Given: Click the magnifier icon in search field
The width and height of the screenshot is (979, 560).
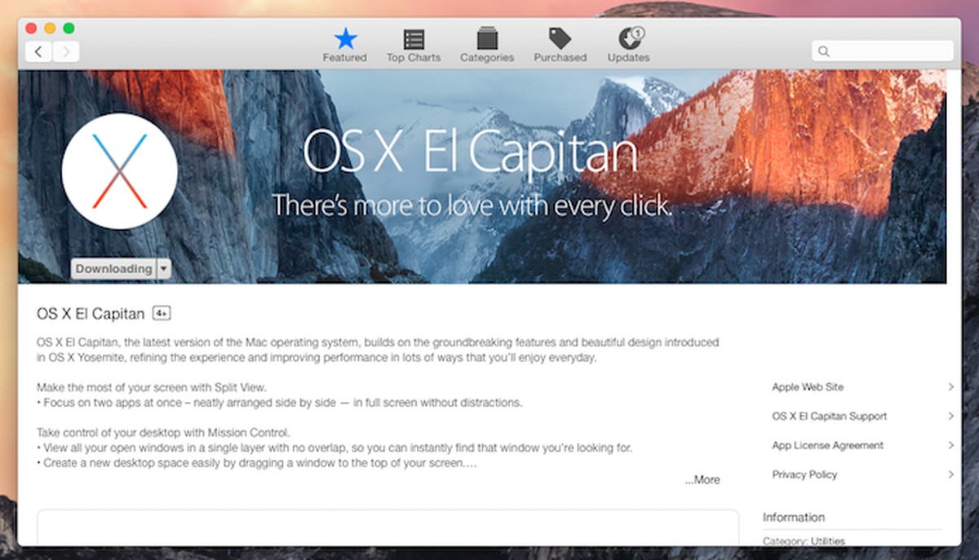Looking at the screenshot, I should click(x=824, y=51).
